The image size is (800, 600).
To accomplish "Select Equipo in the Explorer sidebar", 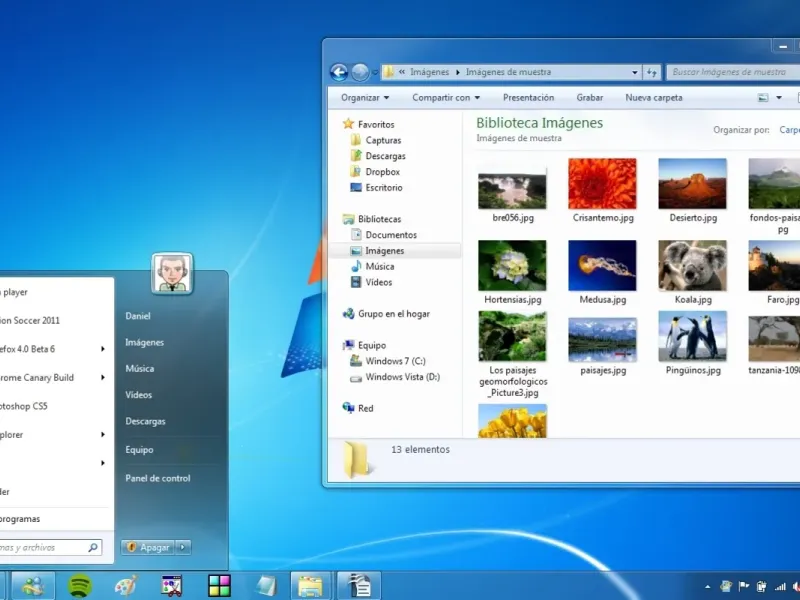I will (372, 345).
